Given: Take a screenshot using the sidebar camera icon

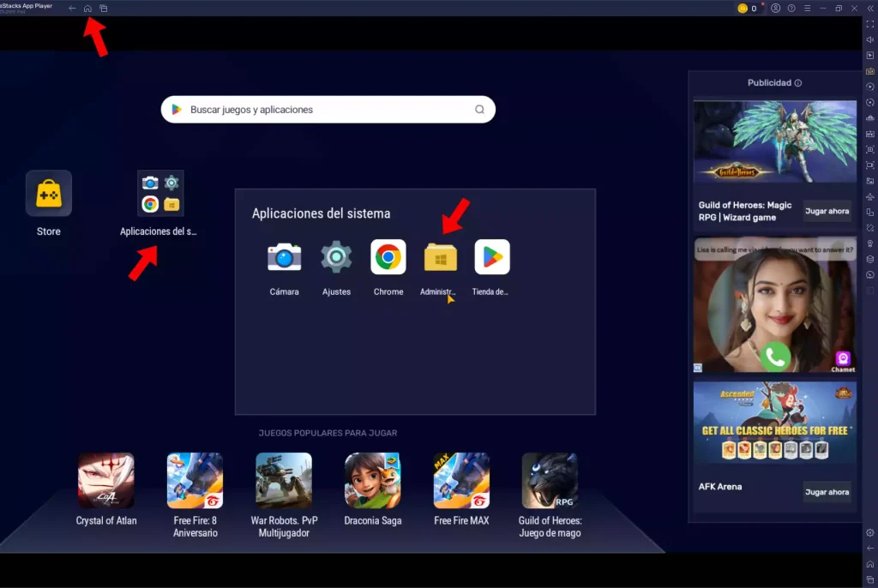Looking at the screenshot, I should (x=870, y=149).
